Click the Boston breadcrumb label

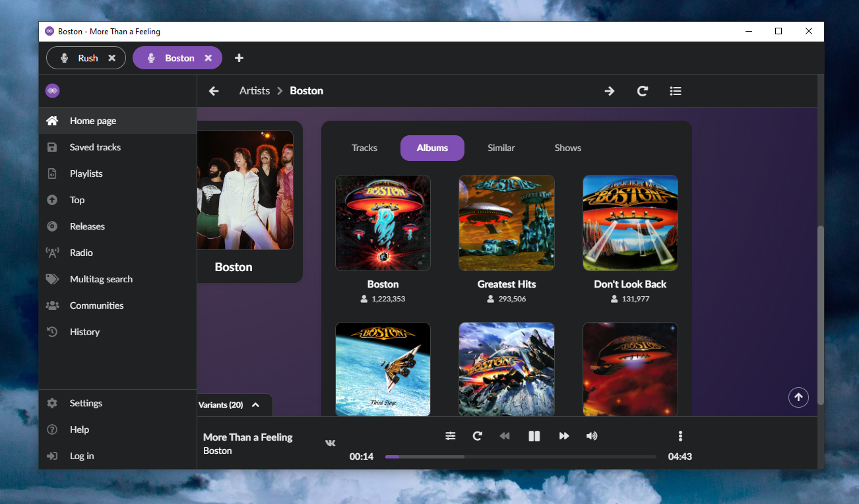(307, 91)
